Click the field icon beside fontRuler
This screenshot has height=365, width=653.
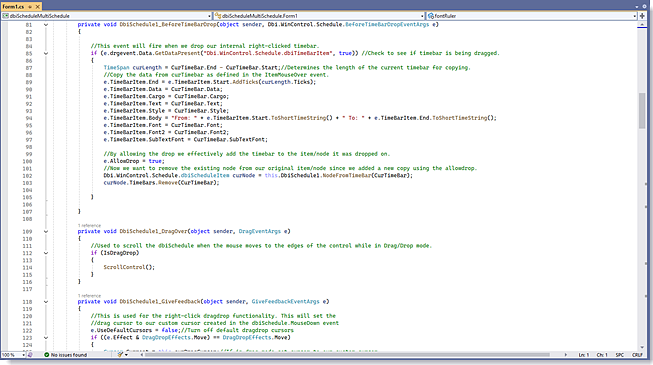coord(431,16)
